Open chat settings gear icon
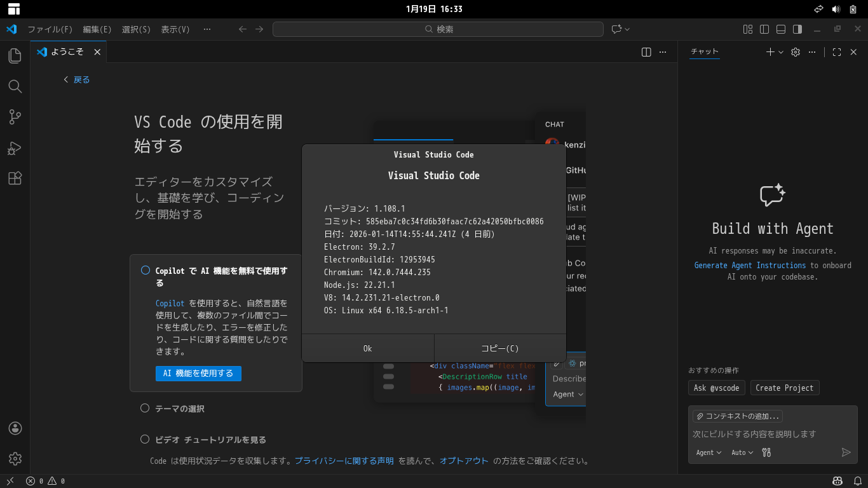The width and height of the screenshot is (868, 488). 795,51
